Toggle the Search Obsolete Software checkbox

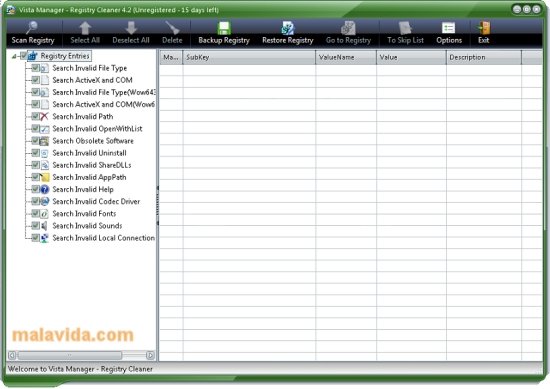[35, 141]
